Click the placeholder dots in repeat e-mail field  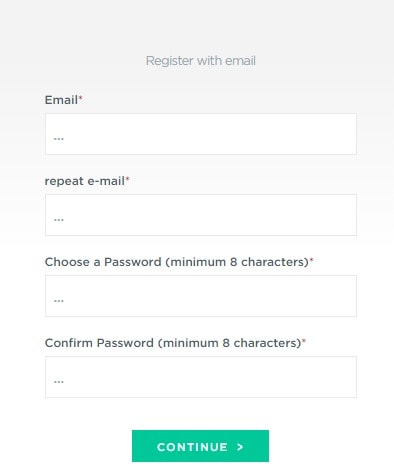pos(59,220)
